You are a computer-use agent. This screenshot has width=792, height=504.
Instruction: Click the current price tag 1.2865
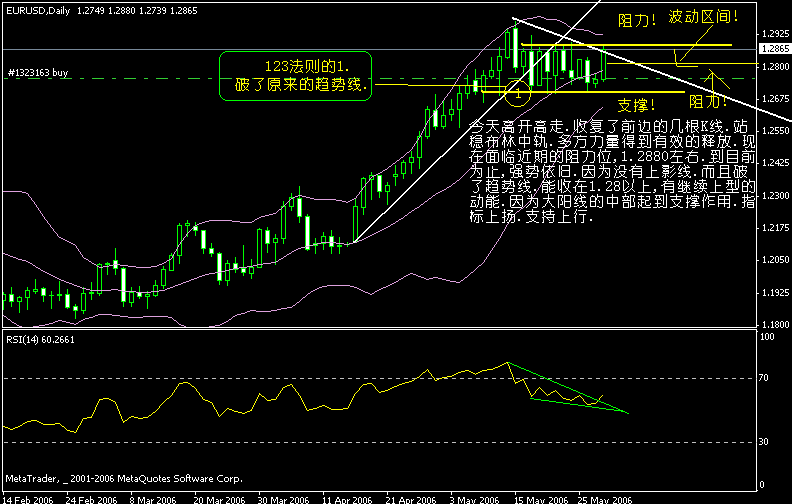coord(775,48)
